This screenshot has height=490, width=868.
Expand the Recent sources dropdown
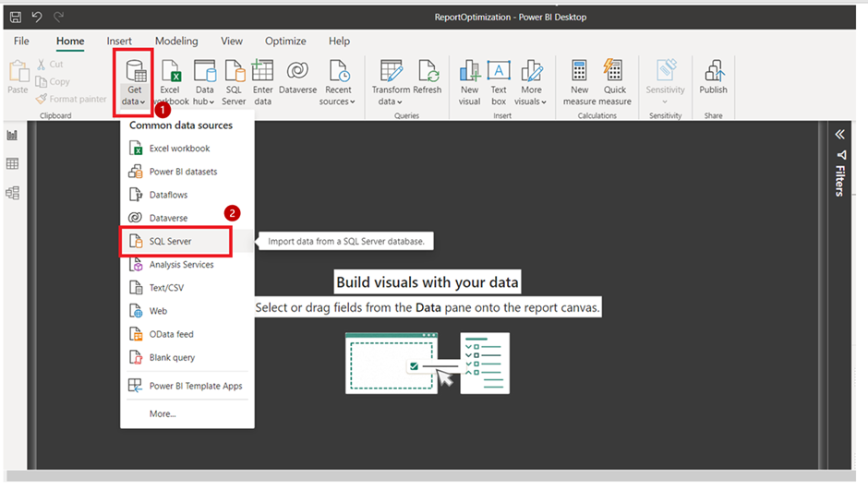click(338, 102)
